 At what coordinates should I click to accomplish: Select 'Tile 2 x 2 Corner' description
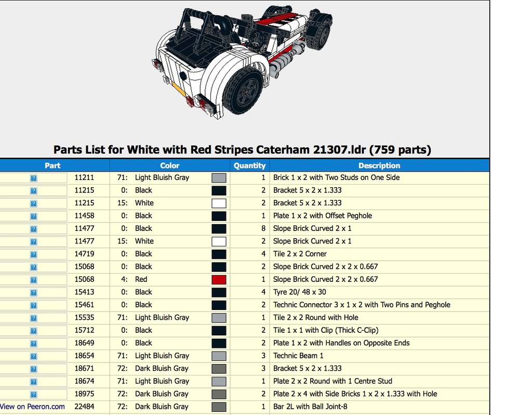(x=300, y=254)
